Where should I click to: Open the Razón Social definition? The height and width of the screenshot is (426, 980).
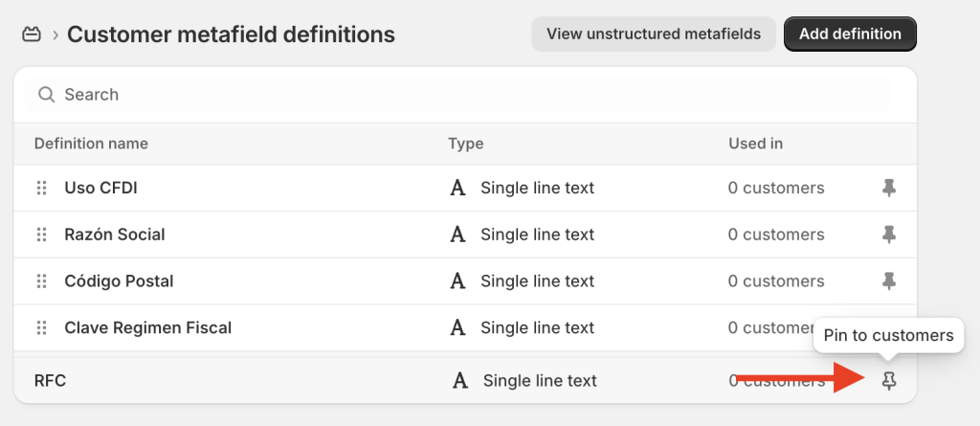pyautogui.click(x=115, y=235)
